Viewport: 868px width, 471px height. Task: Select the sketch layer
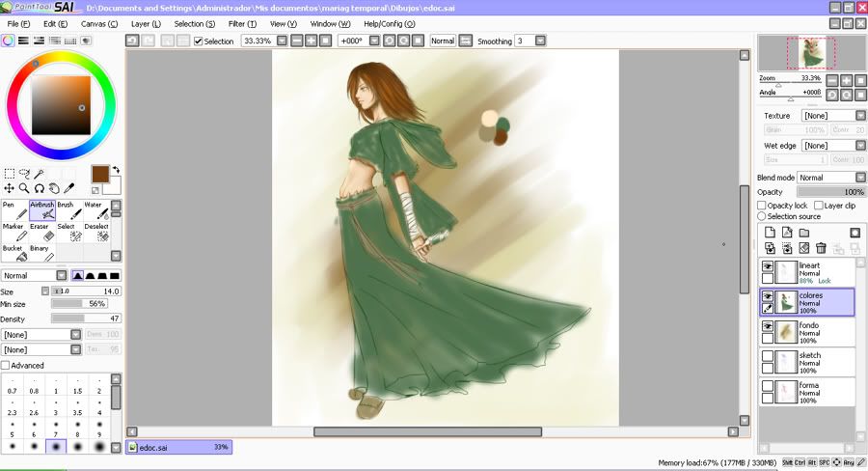coord(807,362)
